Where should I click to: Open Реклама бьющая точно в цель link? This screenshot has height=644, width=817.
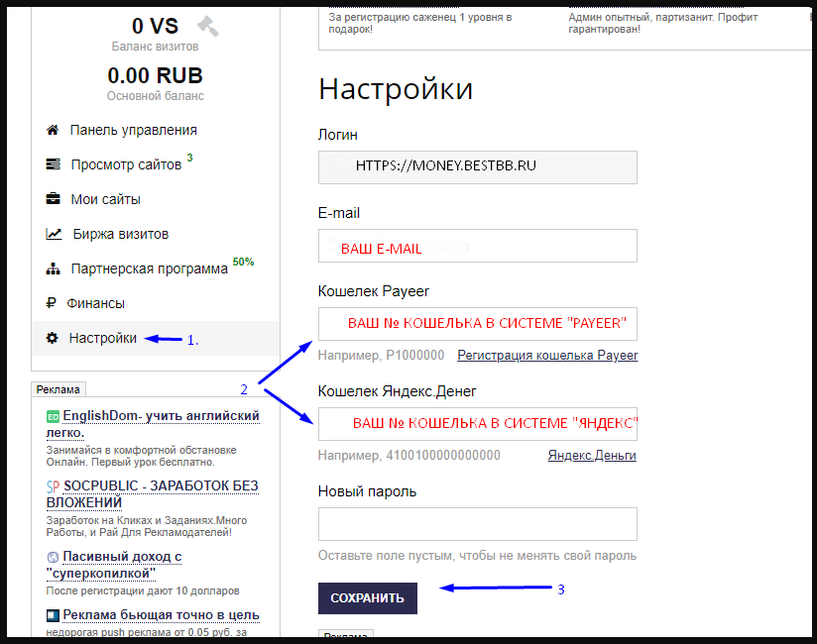click(x=161, y=615)
